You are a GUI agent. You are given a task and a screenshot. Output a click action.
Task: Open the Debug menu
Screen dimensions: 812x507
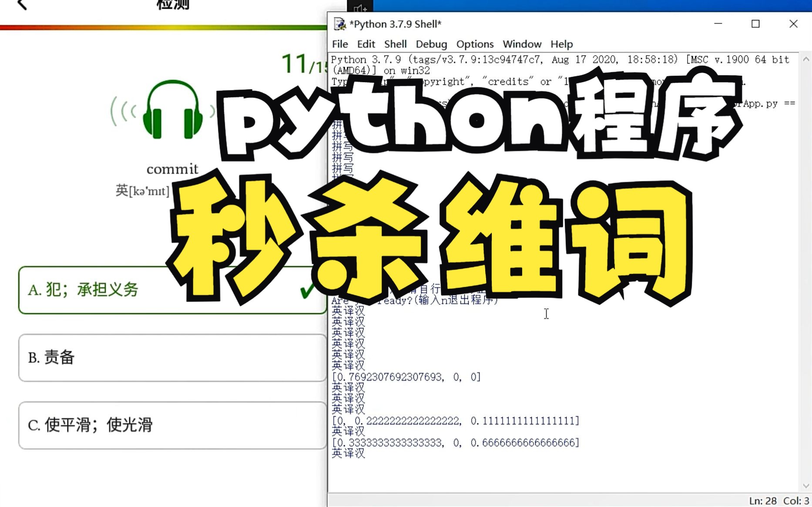click(x=431, y=44)
